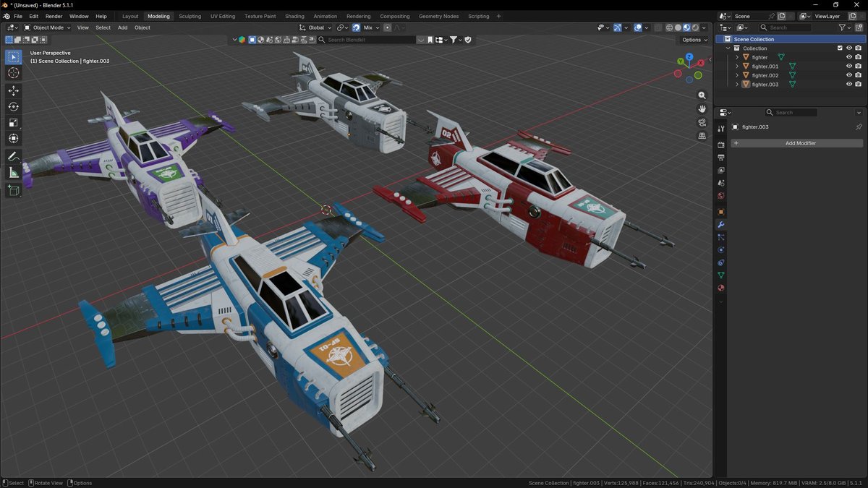
Task: Toggle viewport overlays display
Action: [x=638, y=27]
